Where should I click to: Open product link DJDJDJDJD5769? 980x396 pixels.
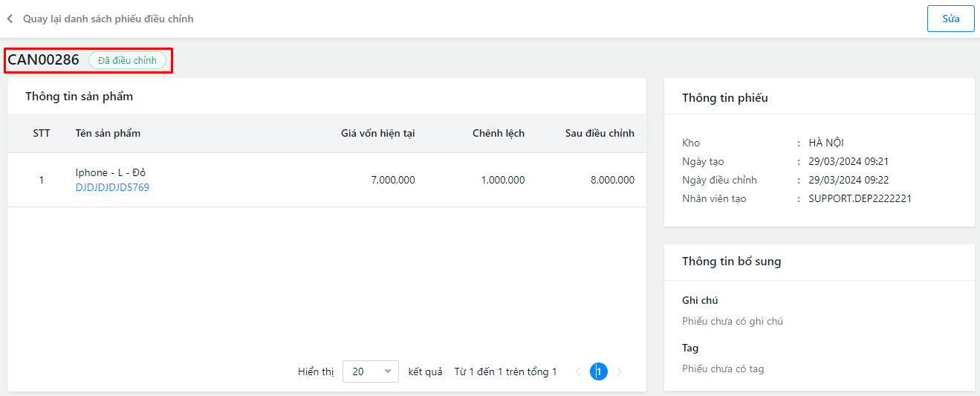tap(112, 188)
